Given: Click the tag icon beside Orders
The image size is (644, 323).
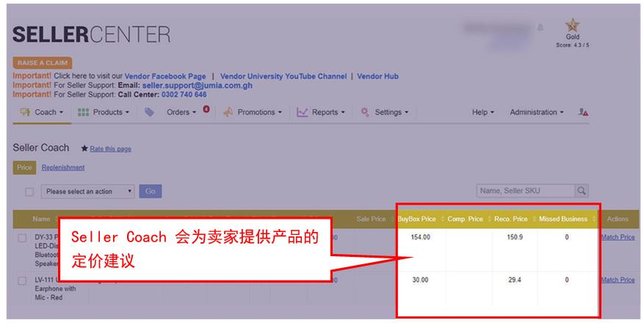Looking at the screenshot, I should pos(150,112).
